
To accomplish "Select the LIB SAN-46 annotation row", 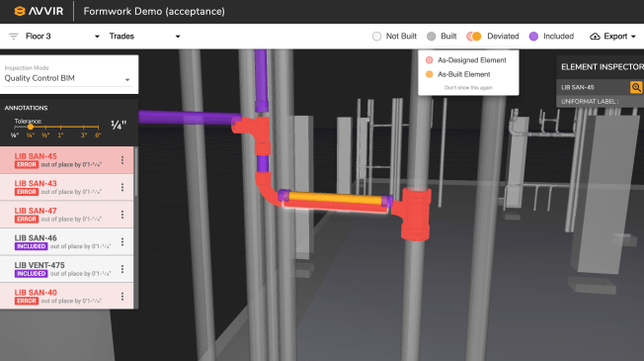I will [x=66, y=241].
